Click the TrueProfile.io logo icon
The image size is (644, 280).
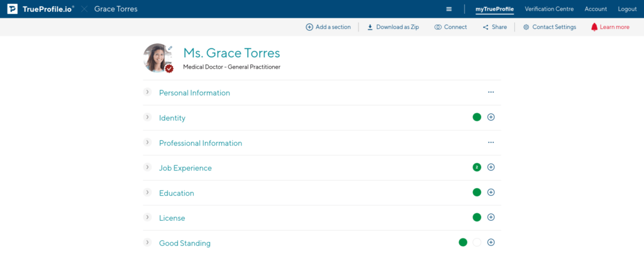coord(13,9)
